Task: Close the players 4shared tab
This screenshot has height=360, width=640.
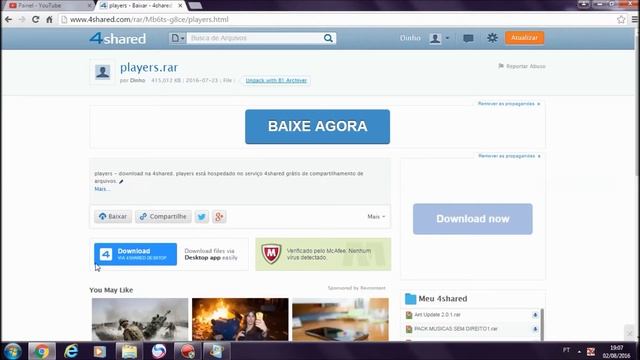Action: [x=180, y=5]
